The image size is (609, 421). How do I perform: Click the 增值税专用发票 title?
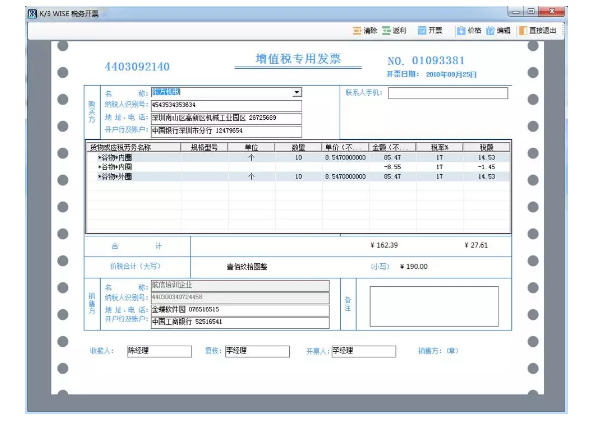click(298, 59)
